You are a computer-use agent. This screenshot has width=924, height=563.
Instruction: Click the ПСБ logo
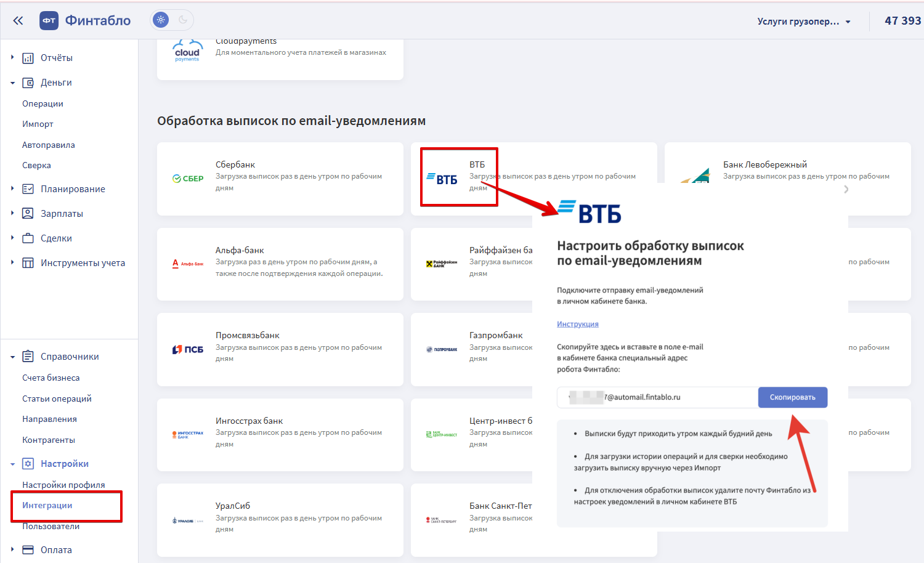188,349
